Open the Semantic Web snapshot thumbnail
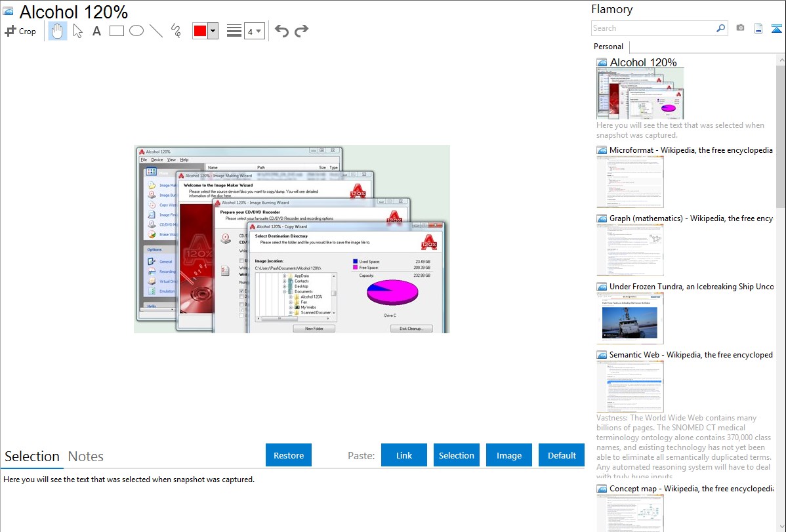 point(630,386)
